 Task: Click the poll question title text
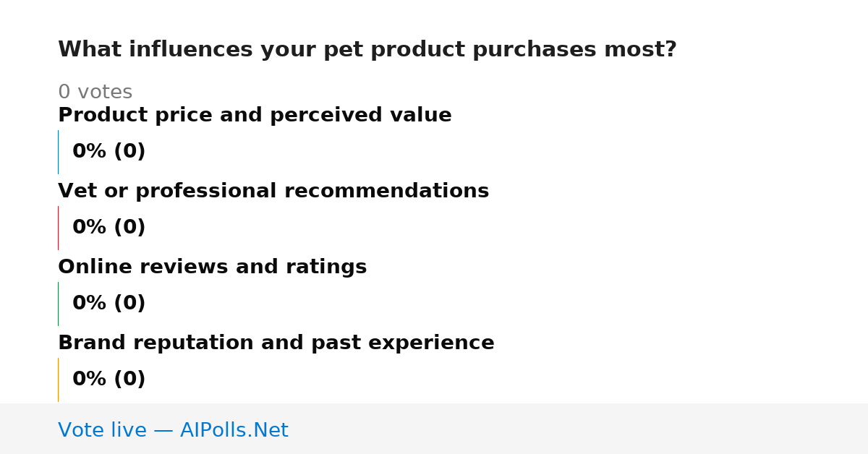tap(367, 50)
